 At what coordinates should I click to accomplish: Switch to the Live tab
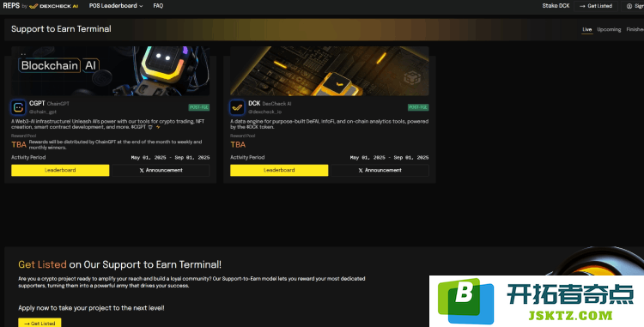587,29
